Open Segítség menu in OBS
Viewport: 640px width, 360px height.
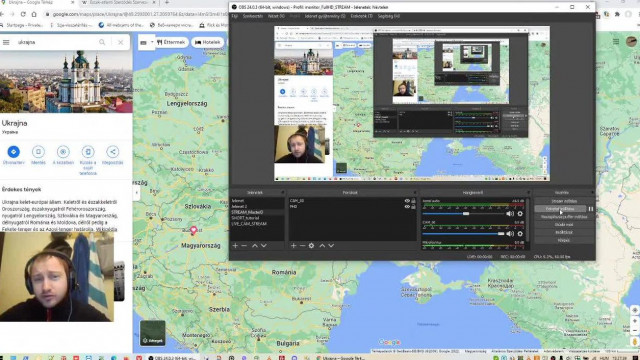coord(389,16)
